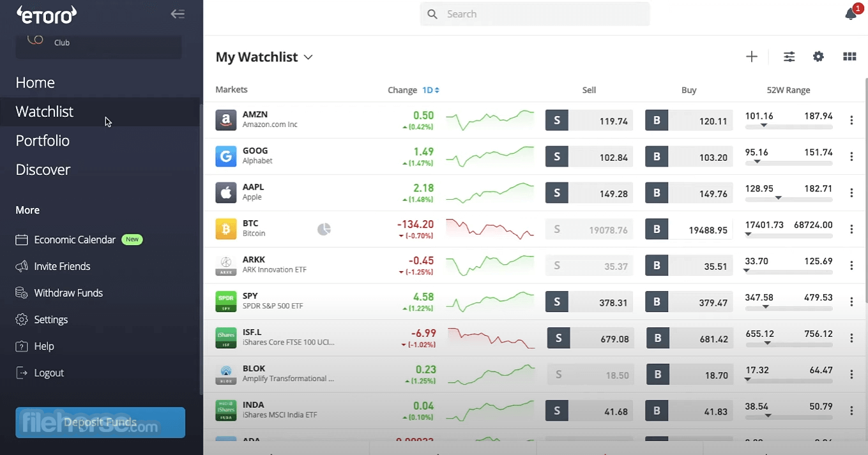Click the Amazon logo icon
Image resolution: width=868 pixels, height=455 pixels.
pos(226,120)
